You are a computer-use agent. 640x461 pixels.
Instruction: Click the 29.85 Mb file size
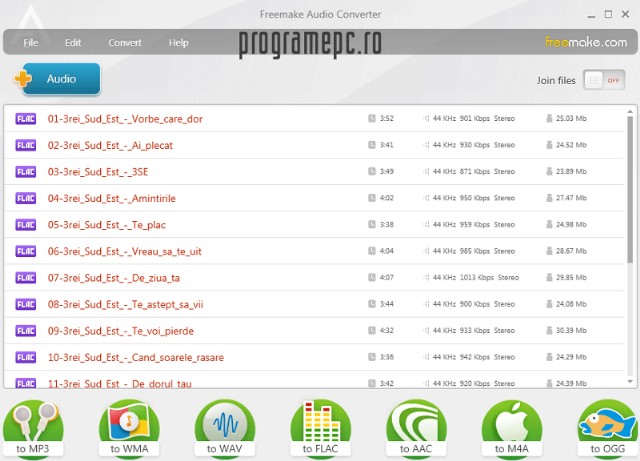click(x=571, y=278)
